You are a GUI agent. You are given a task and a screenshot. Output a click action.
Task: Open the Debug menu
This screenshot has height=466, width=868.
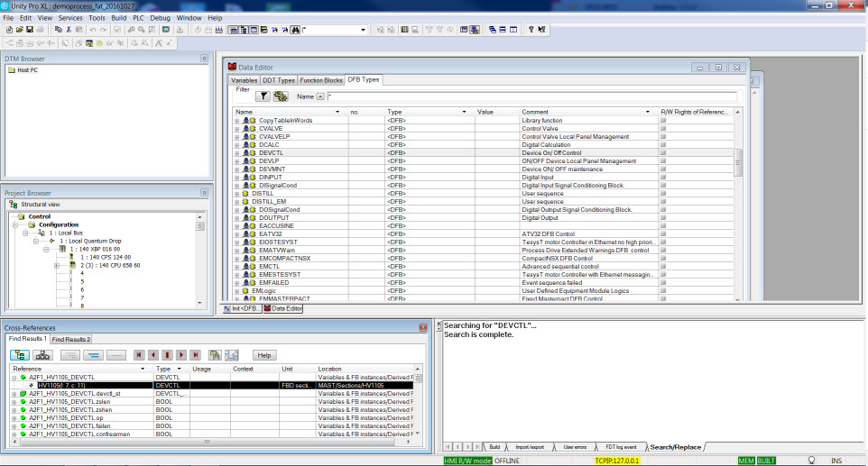coord(160,18)
